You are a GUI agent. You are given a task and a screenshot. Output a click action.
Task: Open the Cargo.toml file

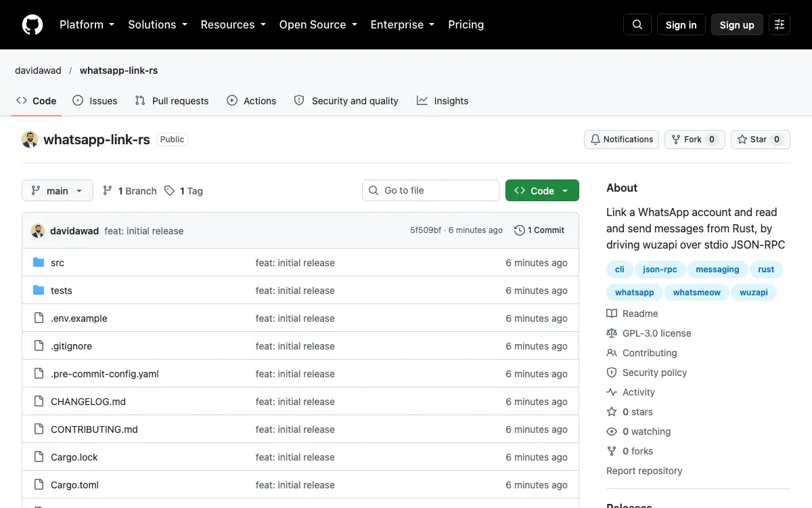tap(74, 485)
